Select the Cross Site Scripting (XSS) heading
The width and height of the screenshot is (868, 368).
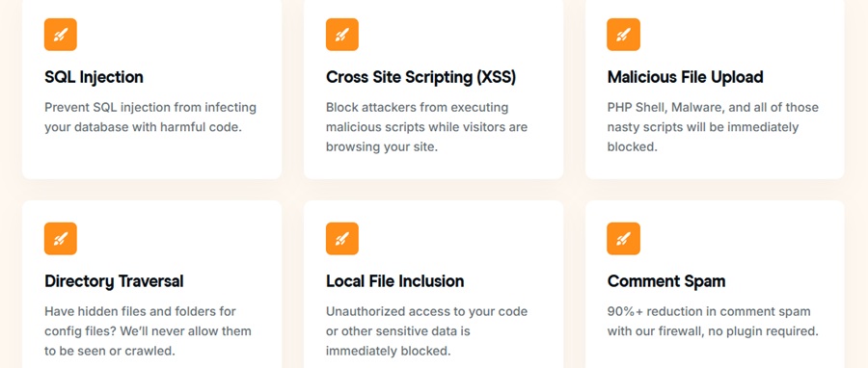tap(420, 77)
